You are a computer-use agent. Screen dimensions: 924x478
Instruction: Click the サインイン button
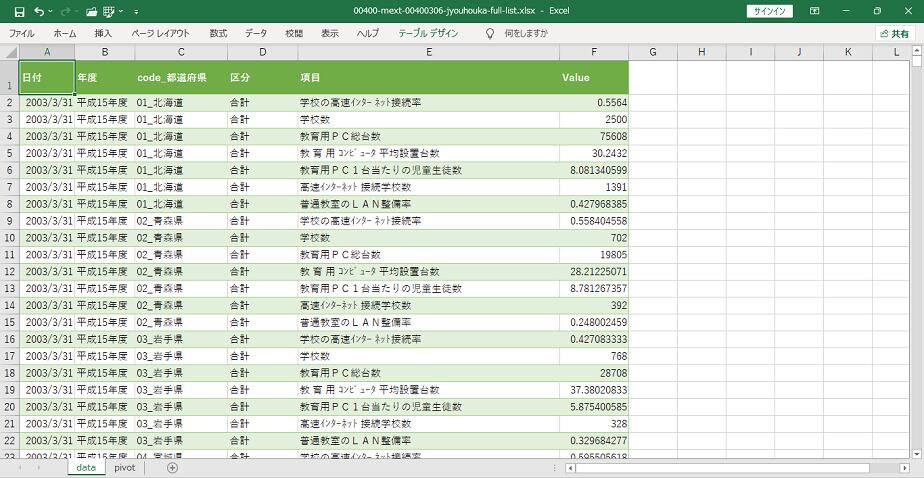tap(769, 11)
